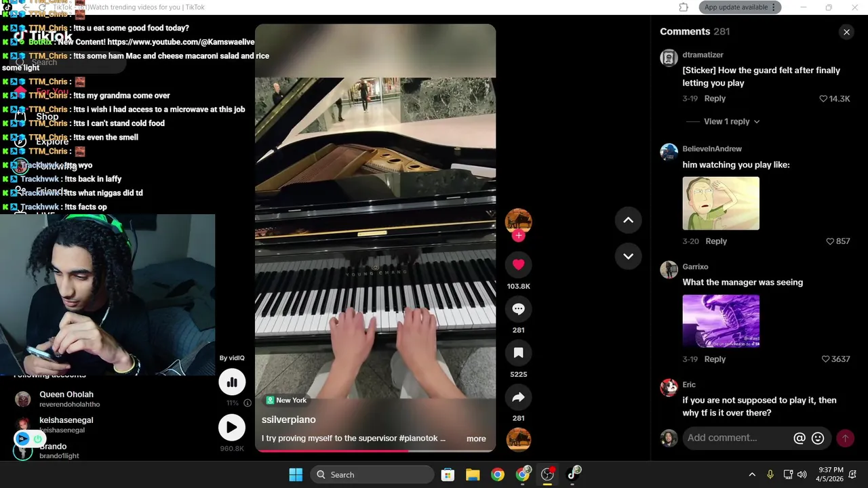Click the share arrow icon
Viewport: 868px width, 488px height.
click(518, 397)
